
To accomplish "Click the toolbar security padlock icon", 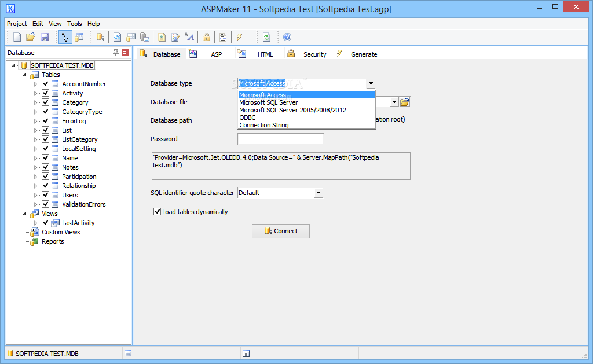I will 206,37.
